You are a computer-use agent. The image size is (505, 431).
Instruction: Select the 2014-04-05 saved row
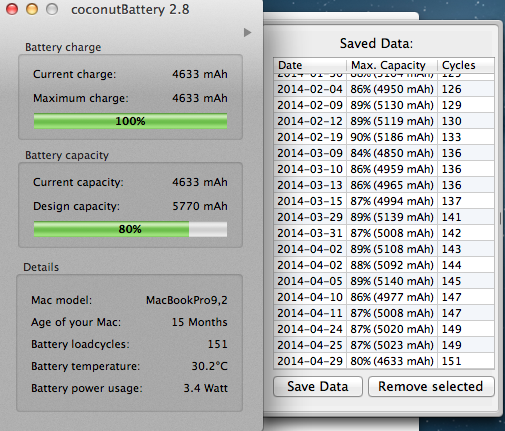point(384,281)
